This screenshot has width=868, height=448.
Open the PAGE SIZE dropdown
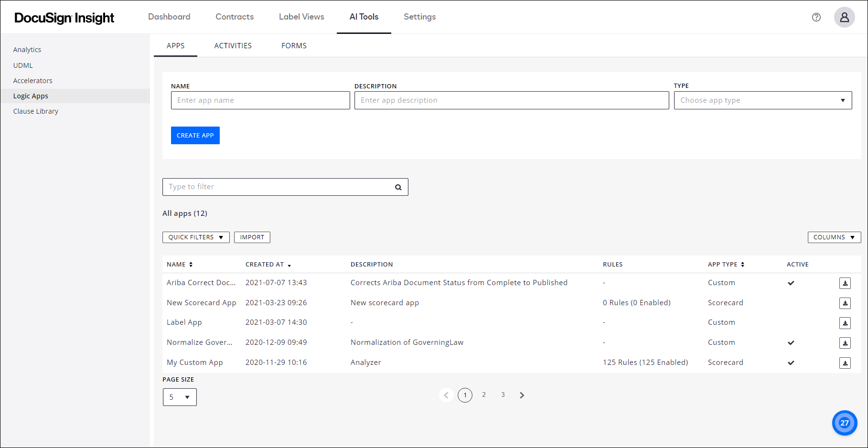[x=180, y=397]
